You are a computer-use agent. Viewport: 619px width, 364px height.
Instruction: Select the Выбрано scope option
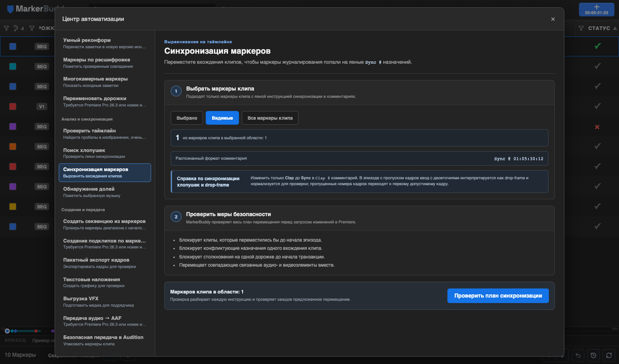pyautogui.click(x=187, y=118)
